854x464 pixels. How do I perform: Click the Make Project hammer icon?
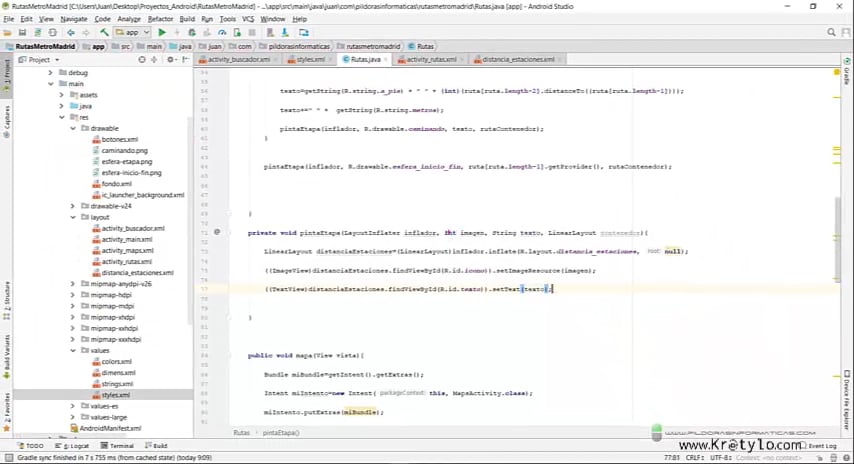[x=104, y=33]
